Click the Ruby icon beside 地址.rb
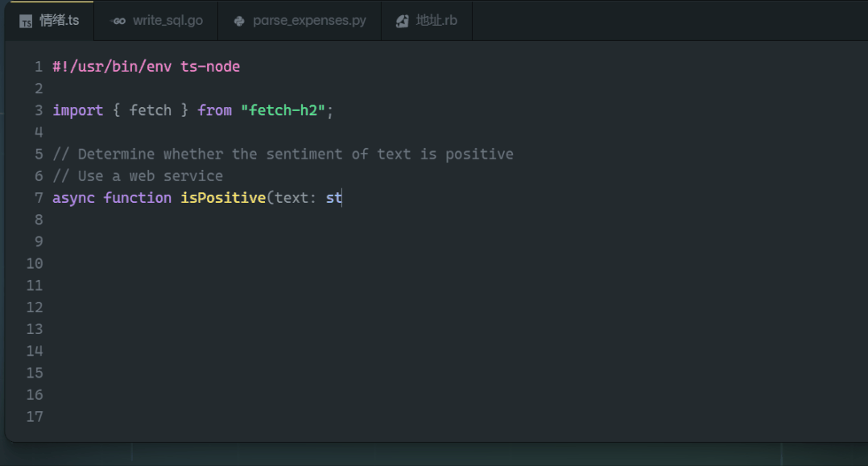Screen dimensions: 868x466 [x=403, y=21]
